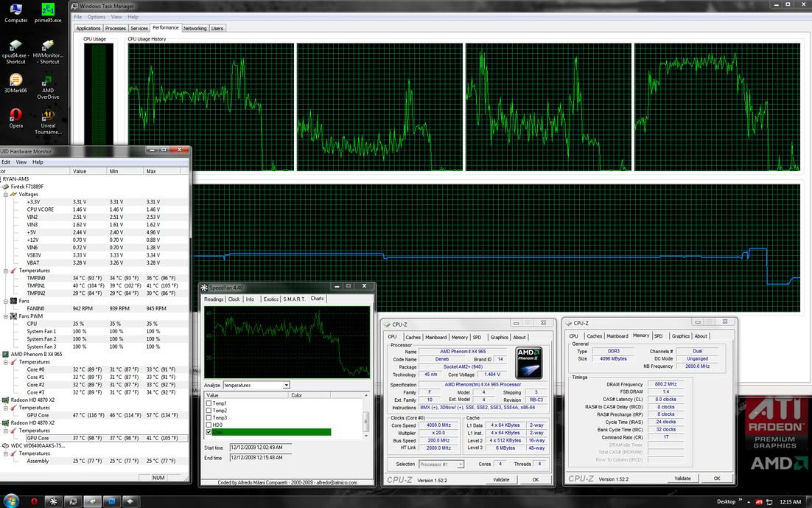The width and height of the screenshot is (812, 508).
Task: Open the AMD OverDrive desktop shortcut
Action: [48, 80]
